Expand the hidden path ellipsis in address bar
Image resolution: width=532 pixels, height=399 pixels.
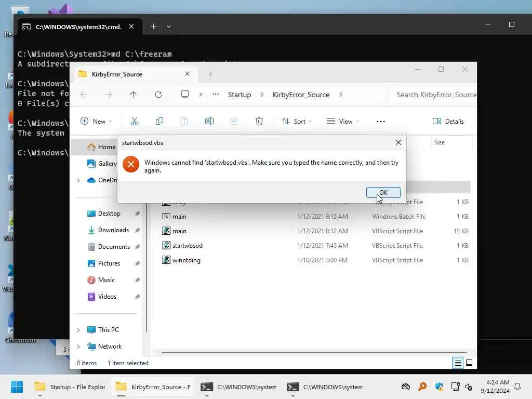click(x=216, y=95)
